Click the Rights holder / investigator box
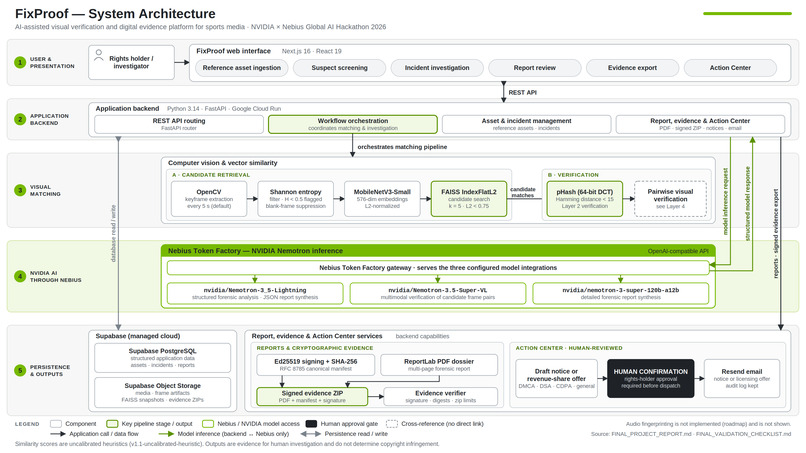This screenshot has height=453, width=806. click(x=131, y=62)
